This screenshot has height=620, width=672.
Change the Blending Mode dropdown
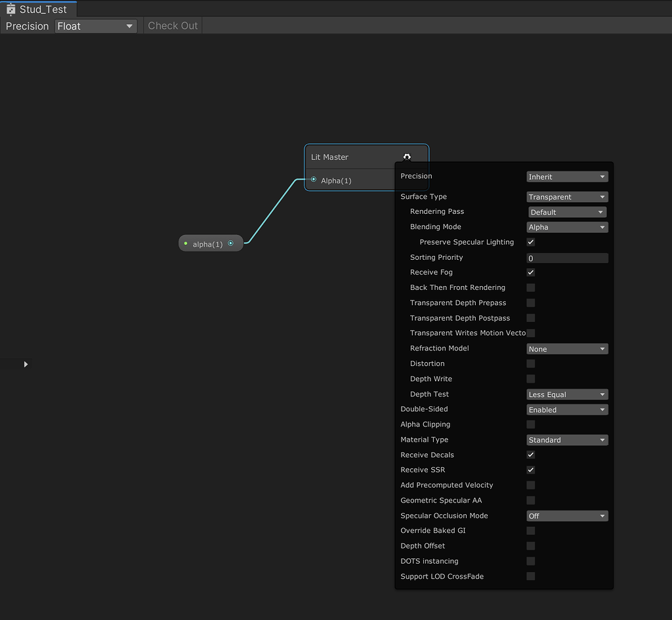click(x=566, y=226)
